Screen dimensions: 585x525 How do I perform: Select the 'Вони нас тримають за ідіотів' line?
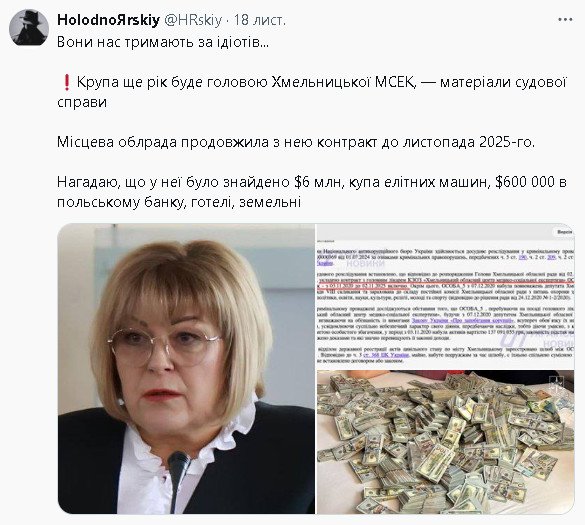click(163, 42)
